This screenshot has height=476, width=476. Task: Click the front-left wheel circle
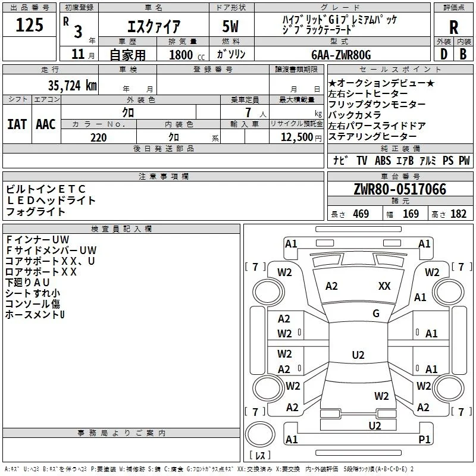tap(268, 292)
